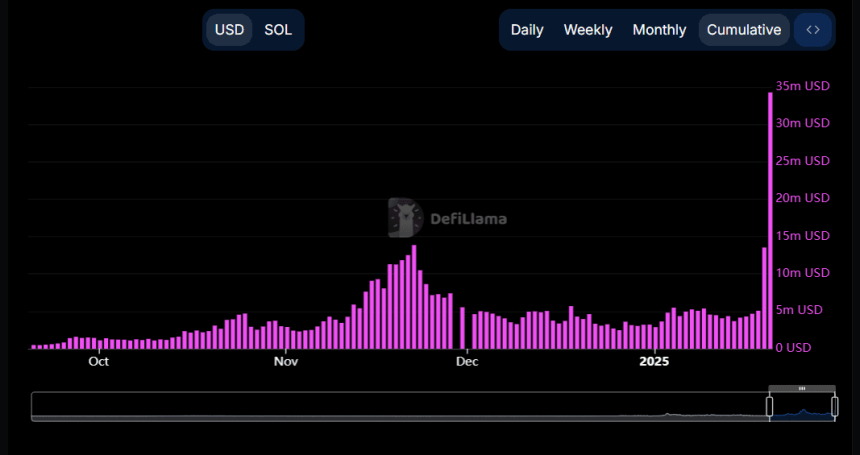Screen dimensions: 860x455
Task: Switch to the Weekly grouping
Action: (x=588, y=30)
